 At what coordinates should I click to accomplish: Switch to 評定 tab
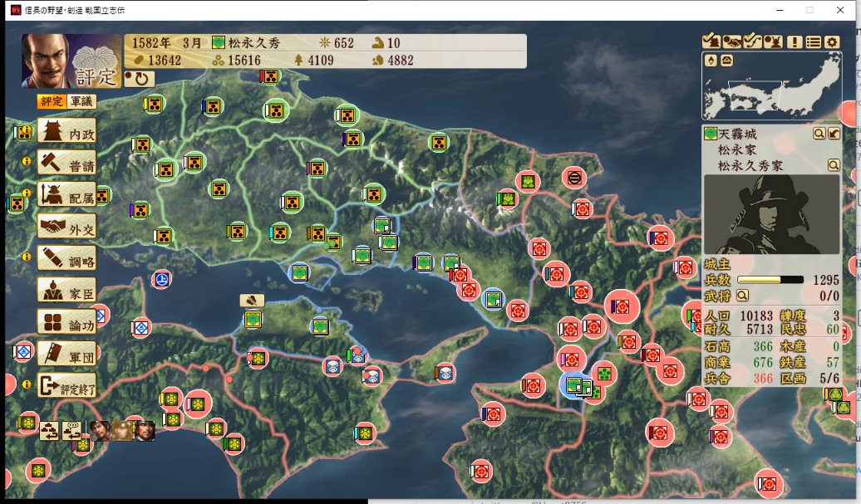tap(52, 101)
